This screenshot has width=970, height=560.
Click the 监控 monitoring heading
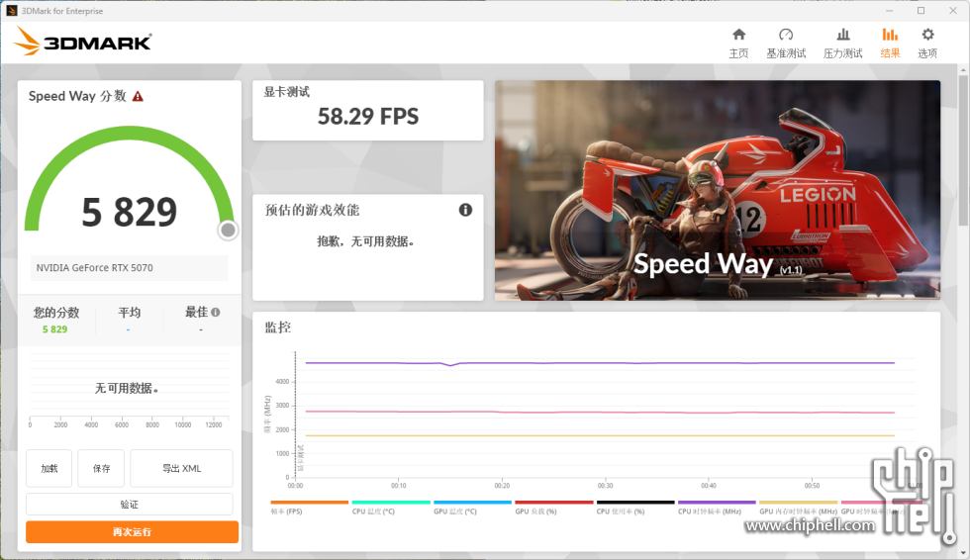click(x=278, y=327)
